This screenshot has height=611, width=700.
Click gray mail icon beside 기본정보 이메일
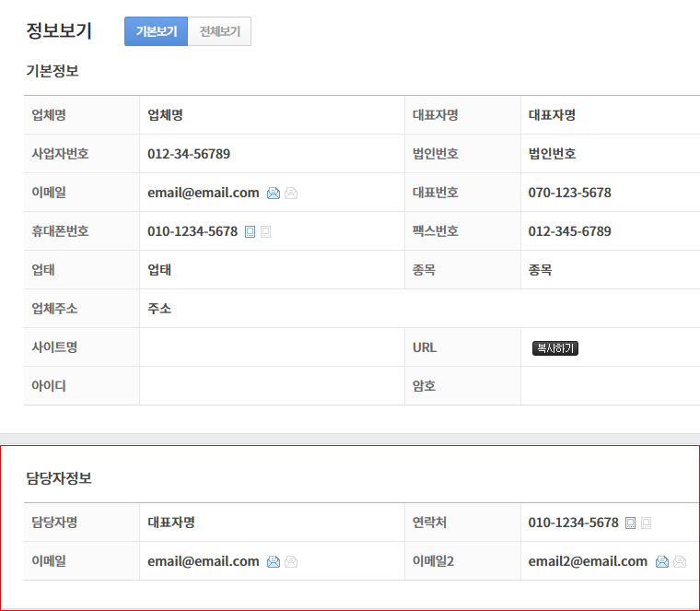point(291,194)
